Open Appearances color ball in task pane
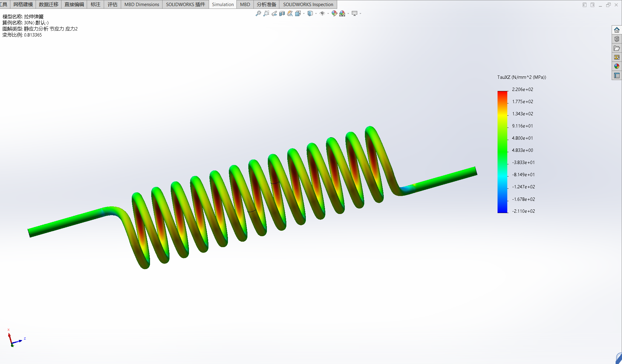 617,66
